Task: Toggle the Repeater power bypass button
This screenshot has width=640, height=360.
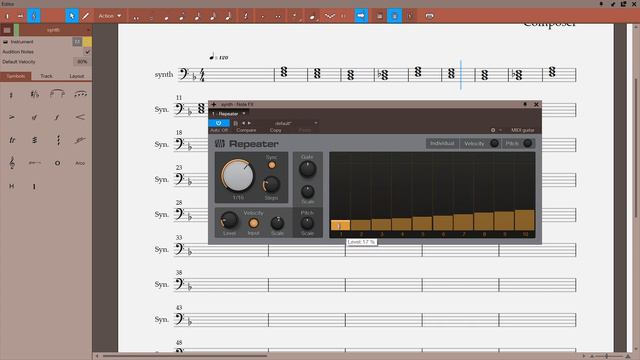Action: [219, 123]
